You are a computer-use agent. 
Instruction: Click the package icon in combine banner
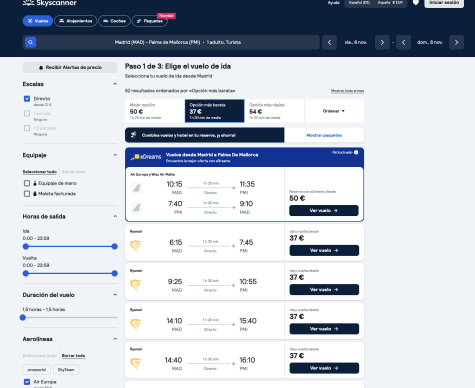(x=133, y=135)
